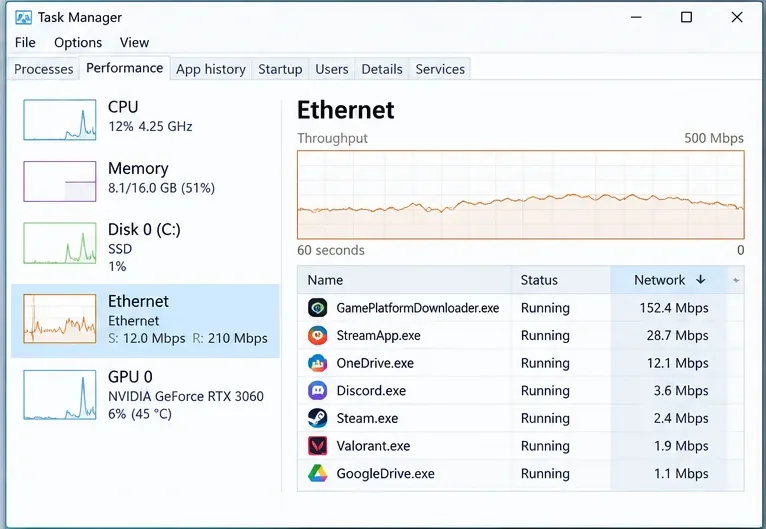Viewport: 766px width, 529px height.
Task: Select the OneDrive.exe process name
Action: pos(375,363)
